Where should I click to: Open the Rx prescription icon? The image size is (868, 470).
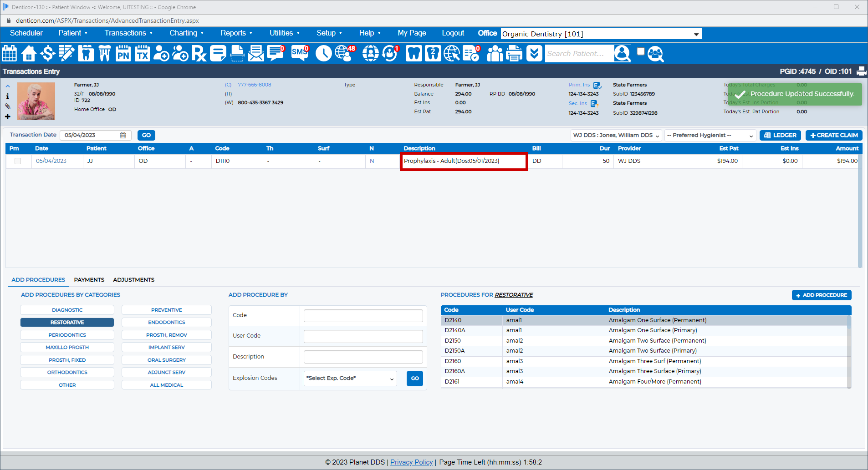[199, 54]
